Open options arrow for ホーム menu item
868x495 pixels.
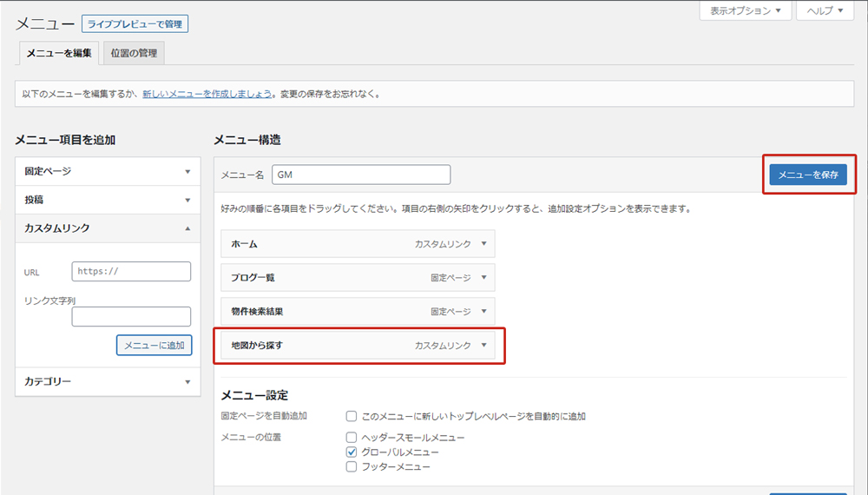click(484, 244)
